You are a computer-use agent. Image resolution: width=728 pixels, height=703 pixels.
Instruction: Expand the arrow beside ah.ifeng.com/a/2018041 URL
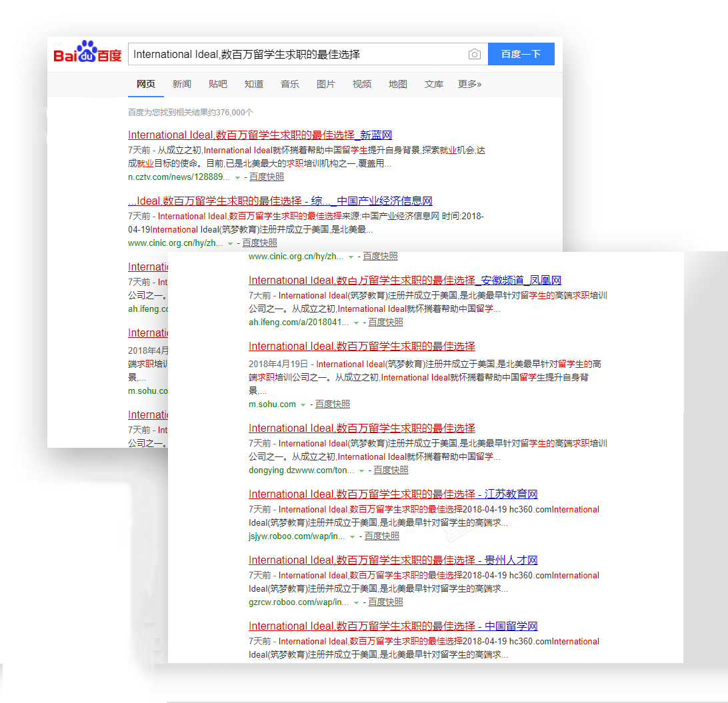click(x=356, y=323)
